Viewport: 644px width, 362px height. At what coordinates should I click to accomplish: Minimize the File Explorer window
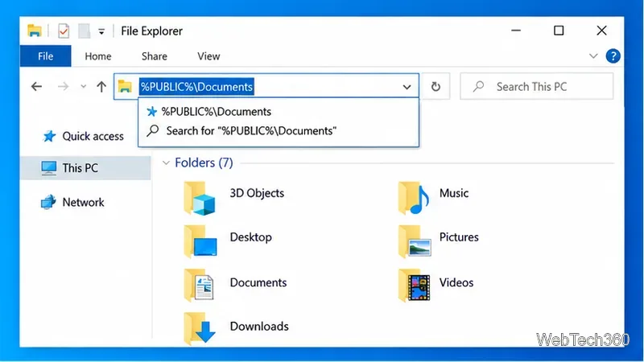pyautogui.click(x=516, y=31)
